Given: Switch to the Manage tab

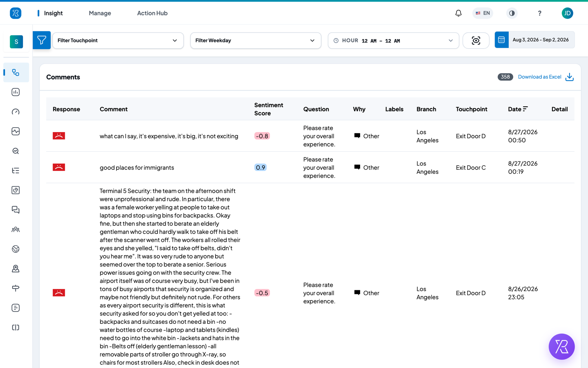Looking at the screenshot, I should pyautogui.click(x=100, y=13).
